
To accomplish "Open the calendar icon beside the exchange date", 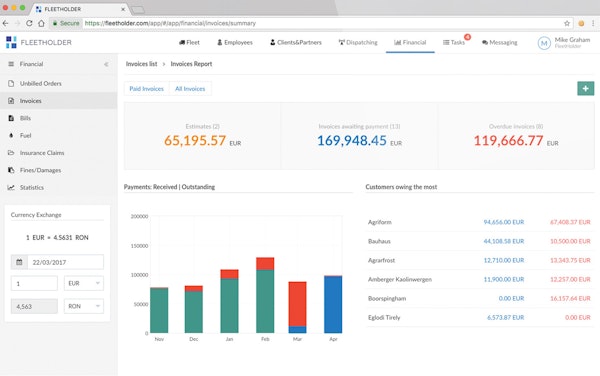I will 19,262.
